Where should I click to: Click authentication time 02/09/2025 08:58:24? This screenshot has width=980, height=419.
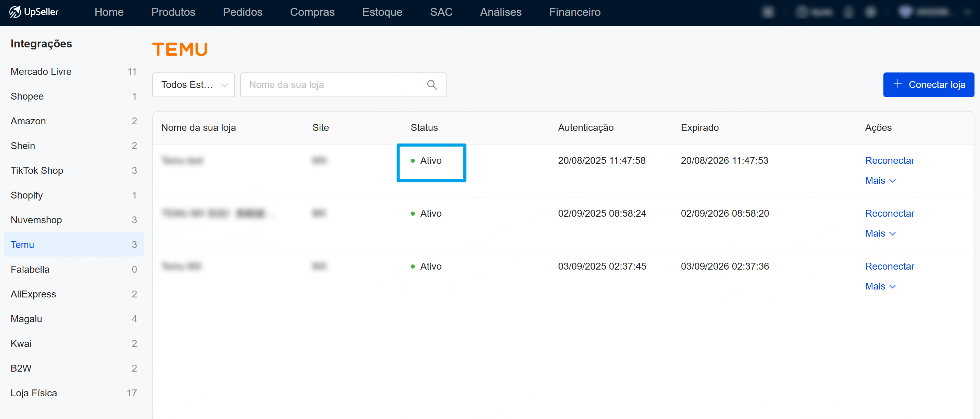[x=602, y=213]
